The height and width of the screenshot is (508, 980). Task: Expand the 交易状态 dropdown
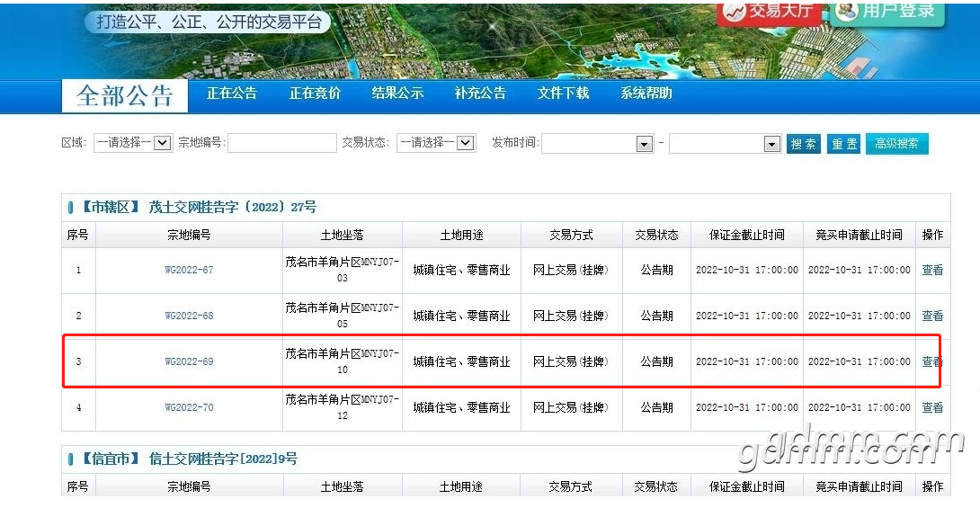coord(436,142)
